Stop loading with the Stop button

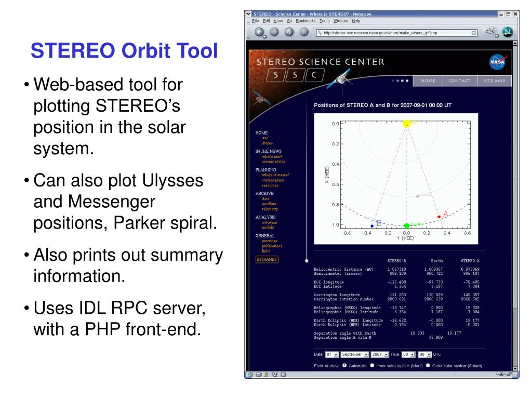304,32
